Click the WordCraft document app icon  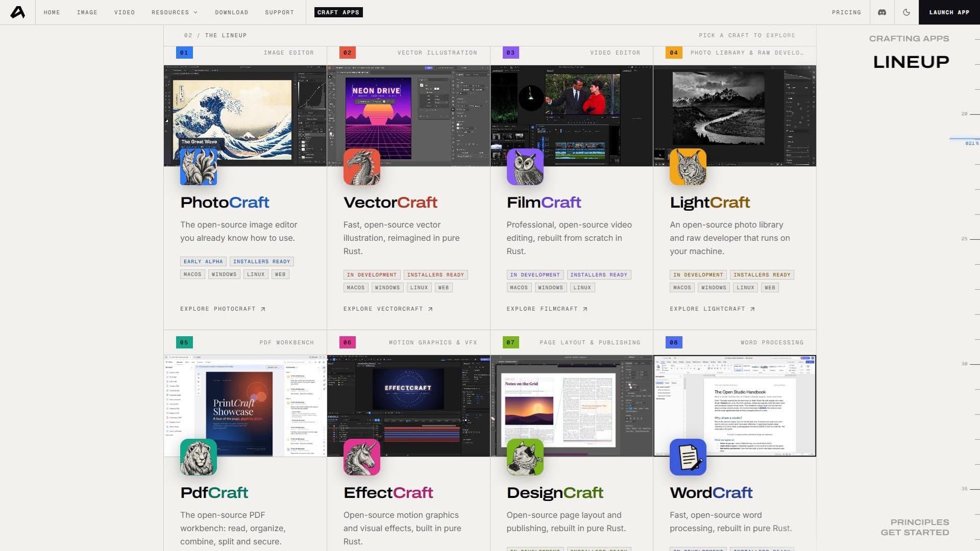688,457
